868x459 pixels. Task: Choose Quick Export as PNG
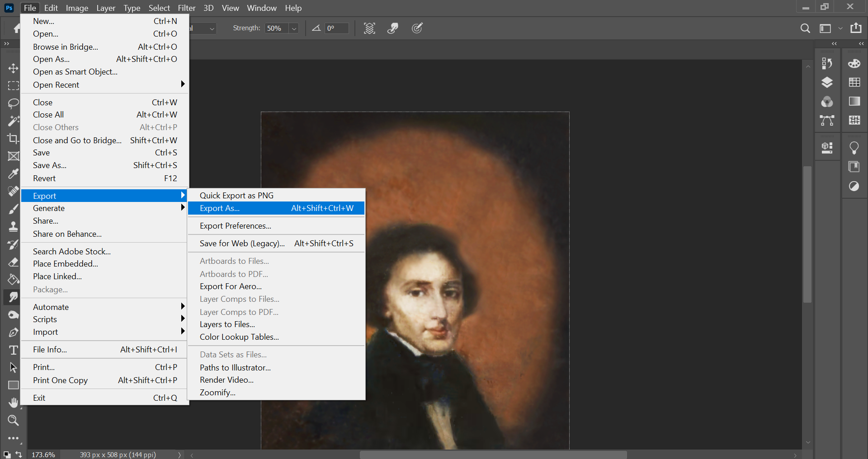click(276, 196)
